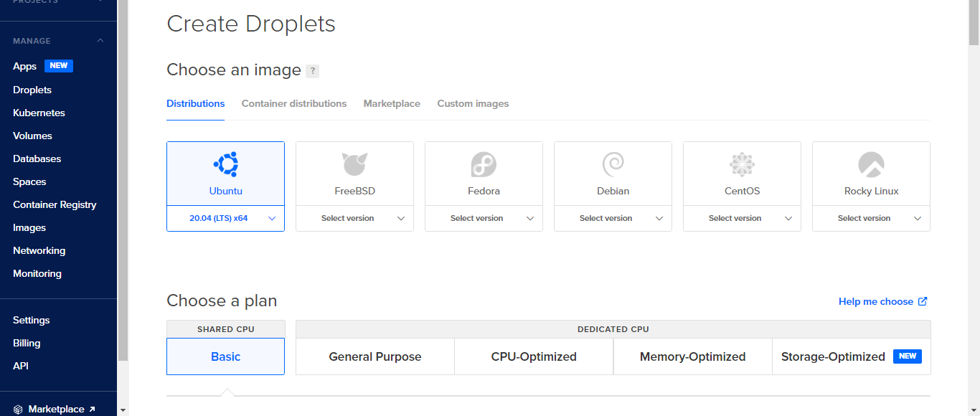Expand the CentOS Select version dropdown
Screen dimensions: 980x416
tap(742, 218)
